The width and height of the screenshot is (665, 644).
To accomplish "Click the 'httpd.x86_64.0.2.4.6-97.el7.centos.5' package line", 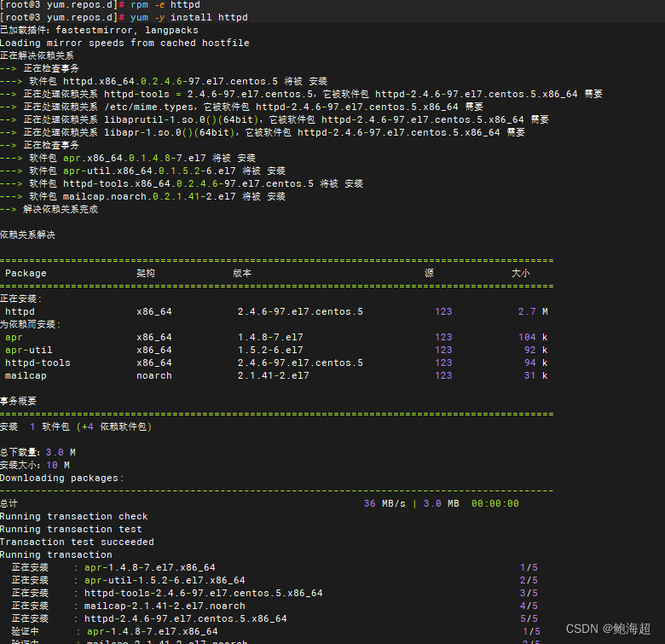I will [164, 81].
